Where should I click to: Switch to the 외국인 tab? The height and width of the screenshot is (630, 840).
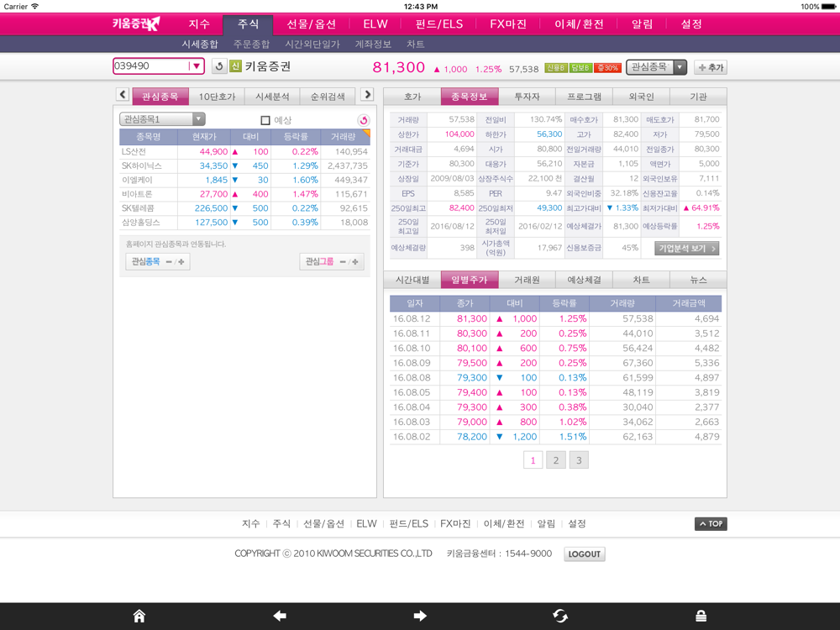[x=641, y=97]
